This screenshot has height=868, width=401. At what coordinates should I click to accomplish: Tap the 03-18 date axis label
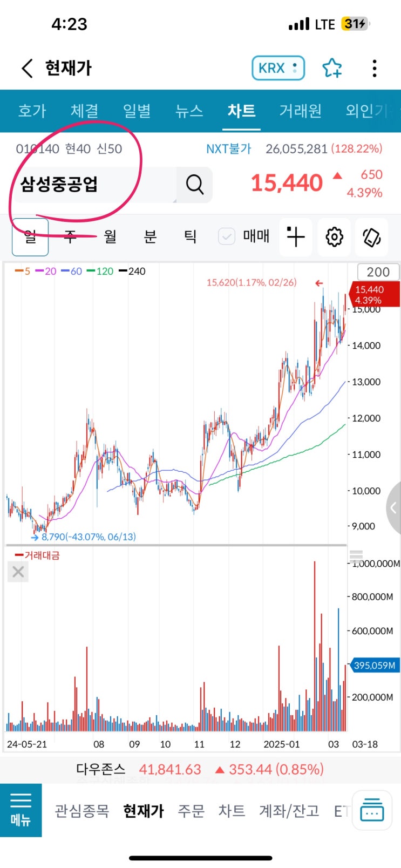(x=365, y=744)
